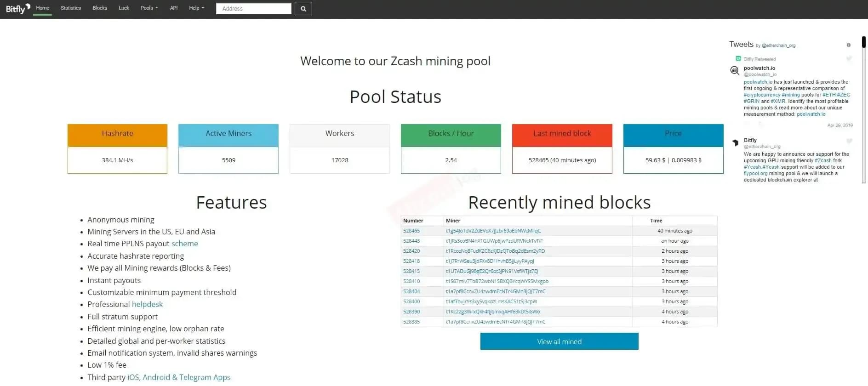This screenshot has height=386, width=868.
Task: Click the poolwatch.io avatar in the tweet
Action: point(735,70)
